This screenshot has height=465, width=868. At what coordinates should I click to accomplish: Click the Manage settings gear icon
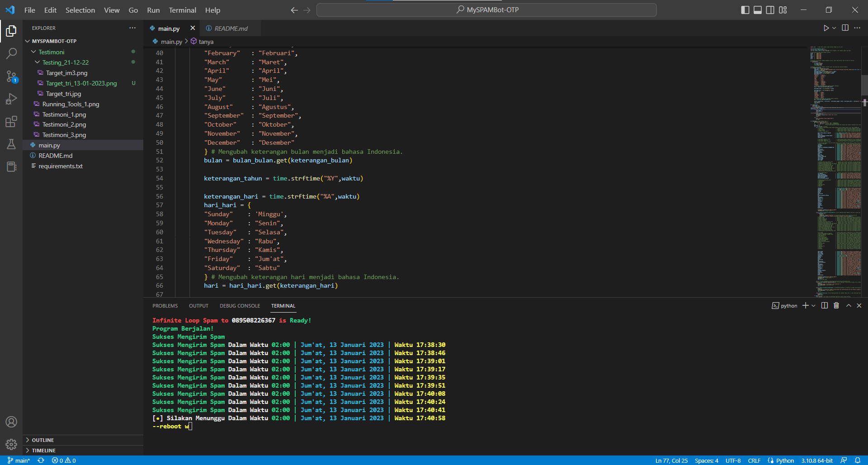[x=11, y=444]
